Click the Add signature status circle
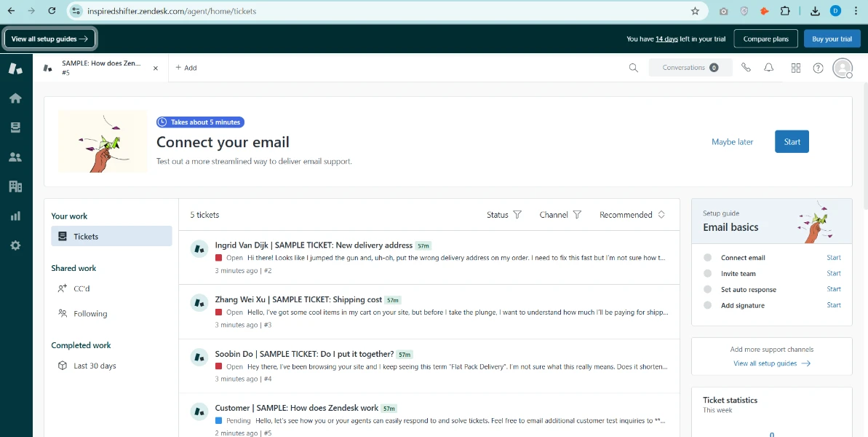Image resolution: width=868 pixels, height=437 pixels. click(707, 305)
